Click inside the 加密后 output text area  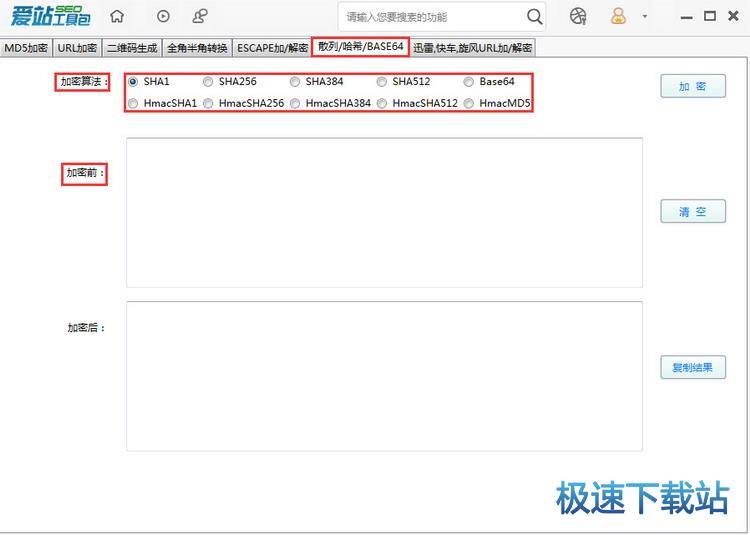point(384,376)
